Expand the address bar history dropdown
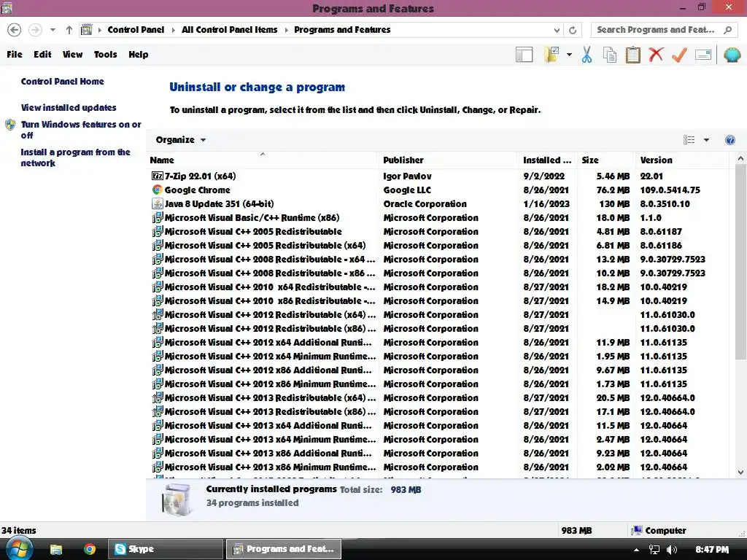Viewport: 747px width, 560px height. tap(557, 30)
